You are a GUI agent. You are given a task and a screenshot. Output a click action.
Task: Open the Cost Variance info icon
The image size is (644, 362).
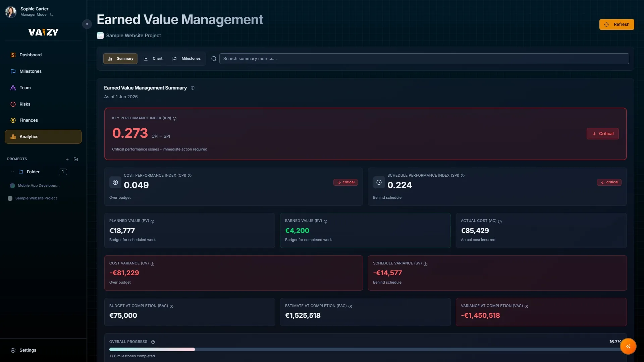(152, 264)
